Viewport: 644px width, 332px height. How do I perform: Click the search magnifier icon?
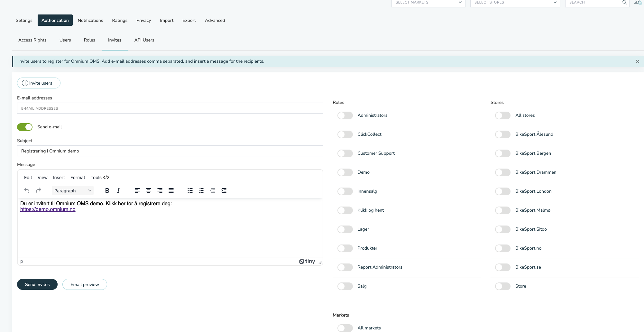point(624,2)
